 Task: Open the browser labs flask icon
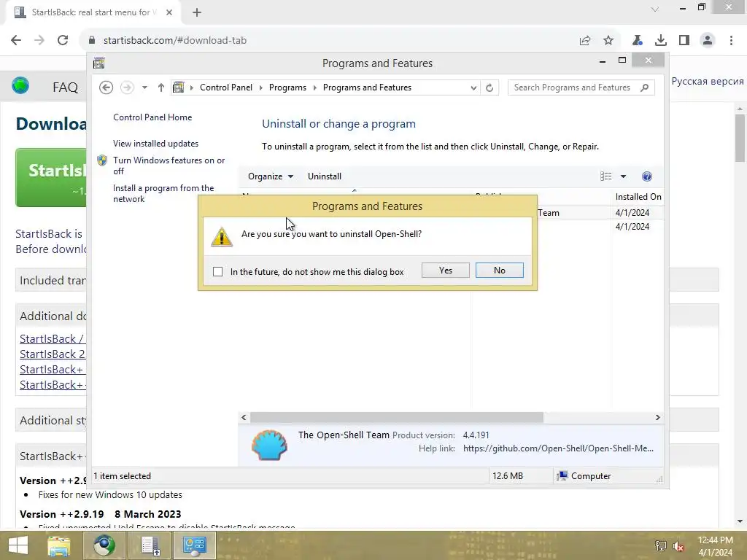click(638, 41)
